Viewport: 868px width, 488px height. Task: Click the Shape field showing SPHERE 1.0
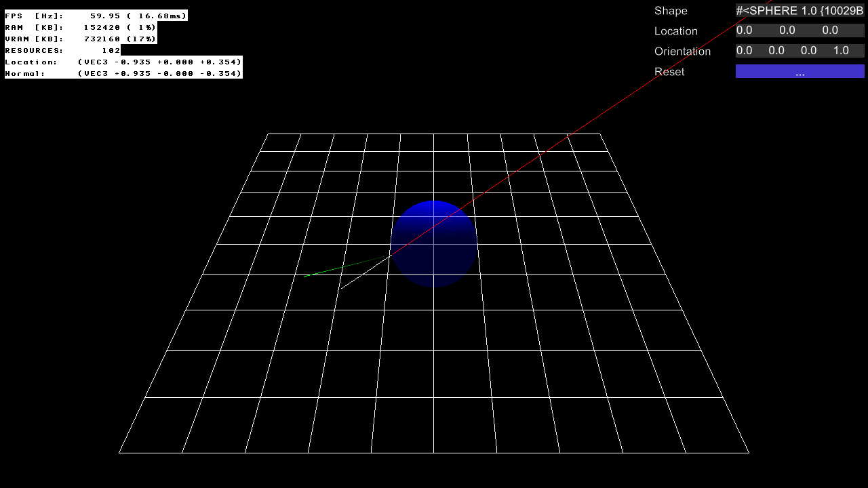(x=800, y=11)
